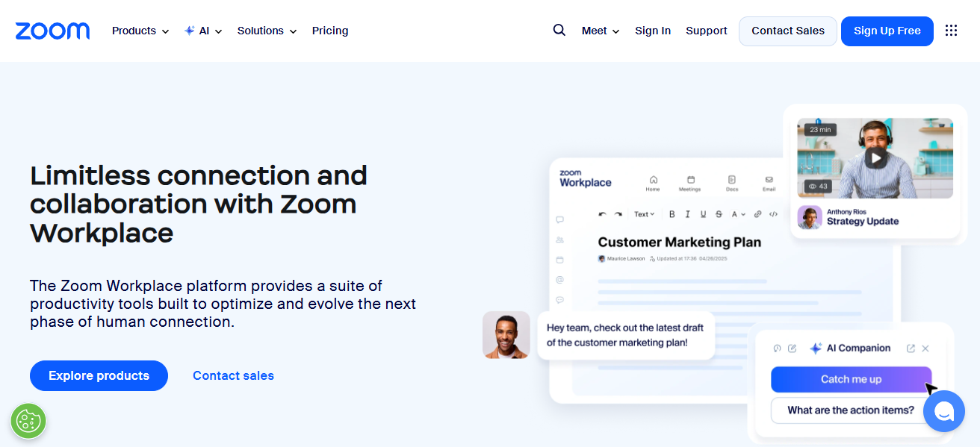Go to Sign In
This screenshot has width=980, height=447.
[653, 31]
